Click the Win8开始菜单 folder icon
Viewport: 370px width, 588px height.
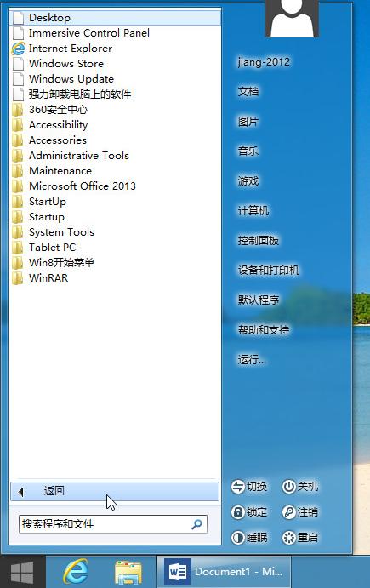click(18, 263)
